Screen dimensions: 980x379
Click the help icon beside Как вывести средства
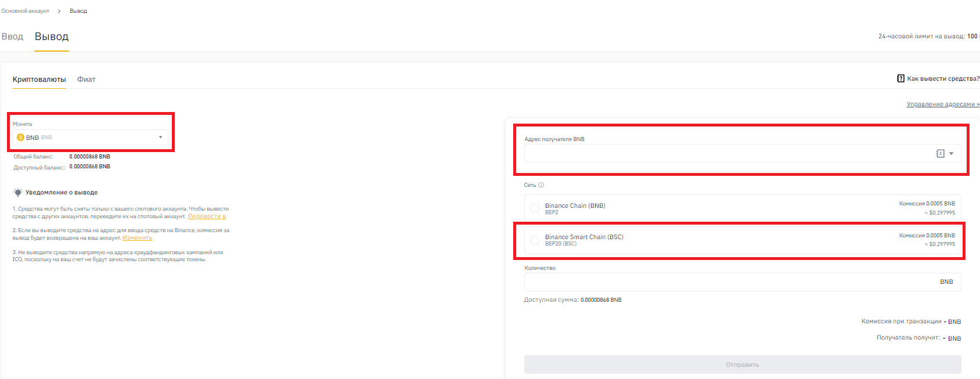pos(900,78)
